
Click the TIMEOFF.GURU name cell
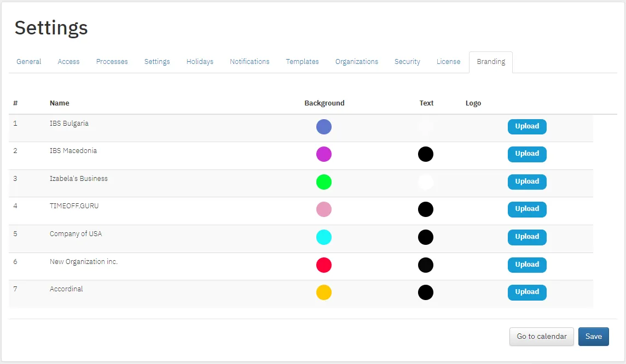[74, 206]
